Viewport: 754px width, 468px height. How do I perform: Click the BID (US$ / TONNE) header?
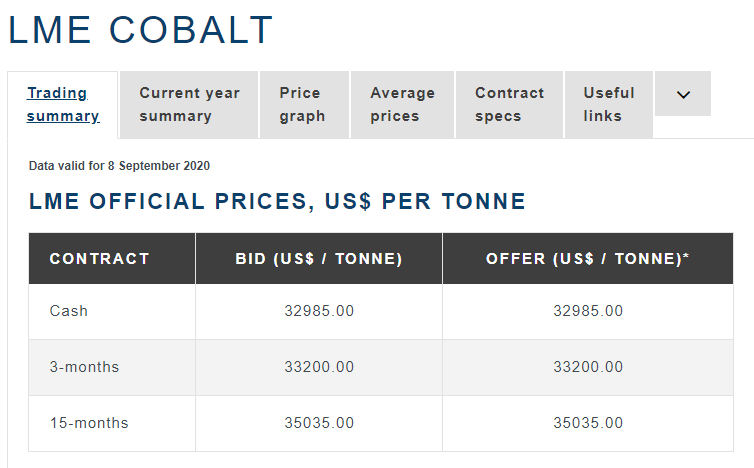coord(319,259)
